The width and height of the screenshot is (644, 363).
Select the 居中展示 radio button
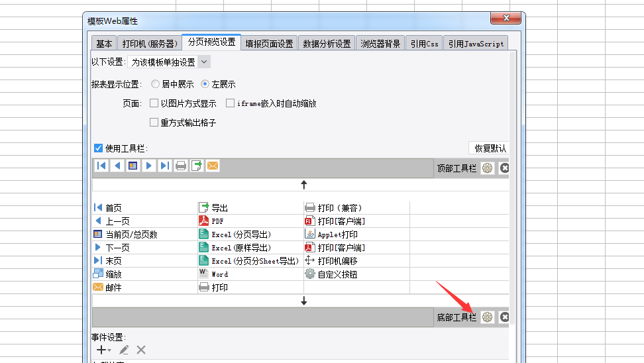[155, 84]
